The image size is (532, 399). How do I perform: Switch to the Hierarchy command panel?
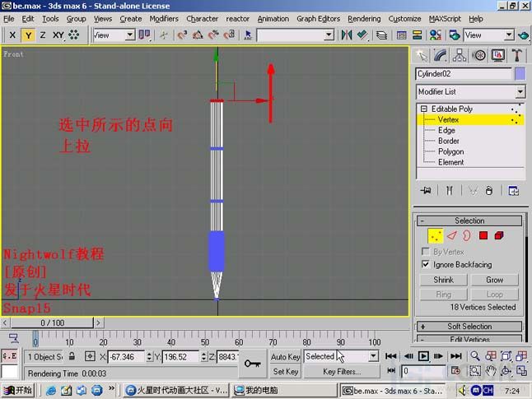[460, 55]
